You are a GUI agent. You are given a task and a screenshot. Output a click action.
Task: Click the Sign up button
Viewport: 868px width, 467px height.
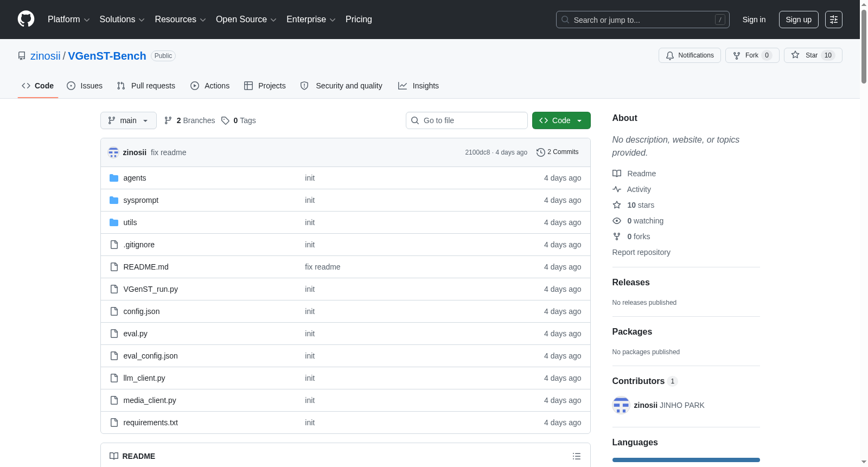click(x=799, y=20)
